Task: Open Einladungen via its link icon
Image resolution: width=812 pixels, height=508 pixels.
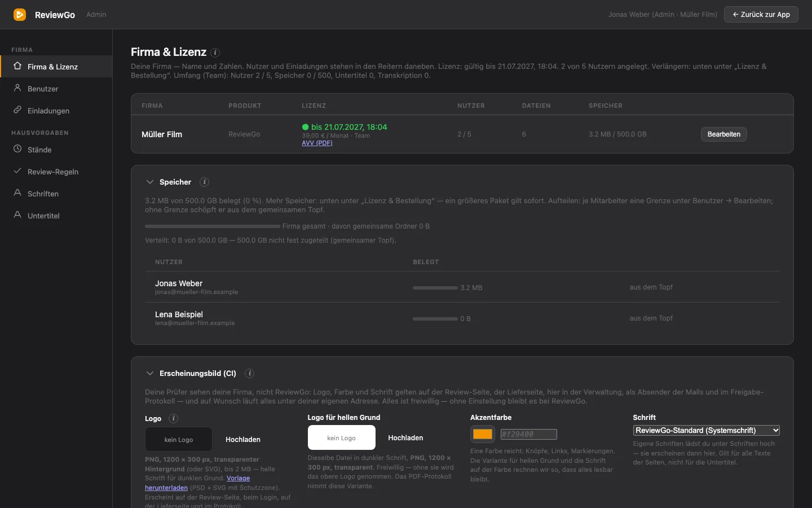Action: [x=17, y=110]
